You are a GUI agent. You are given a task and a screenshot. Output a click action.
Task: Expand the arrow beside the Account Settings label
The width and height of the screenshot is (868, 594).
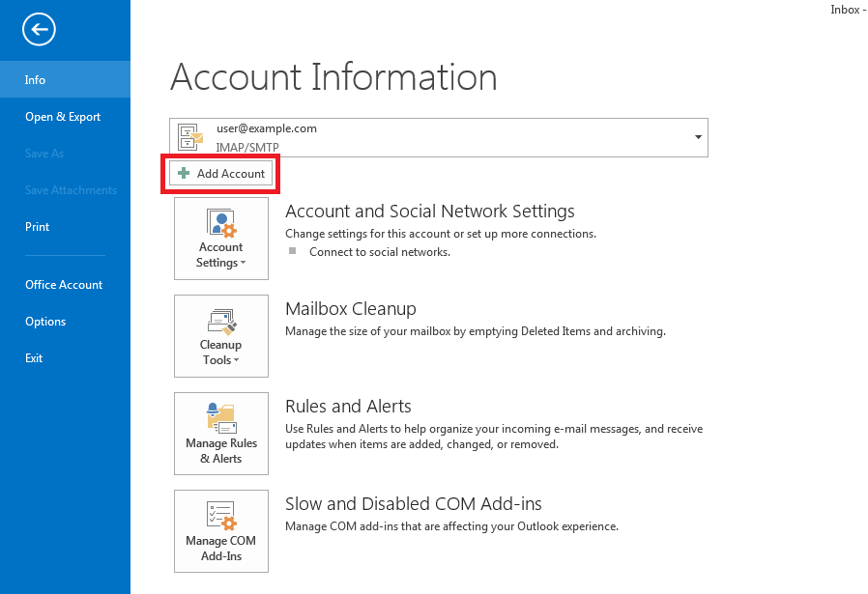click(243, 264)
